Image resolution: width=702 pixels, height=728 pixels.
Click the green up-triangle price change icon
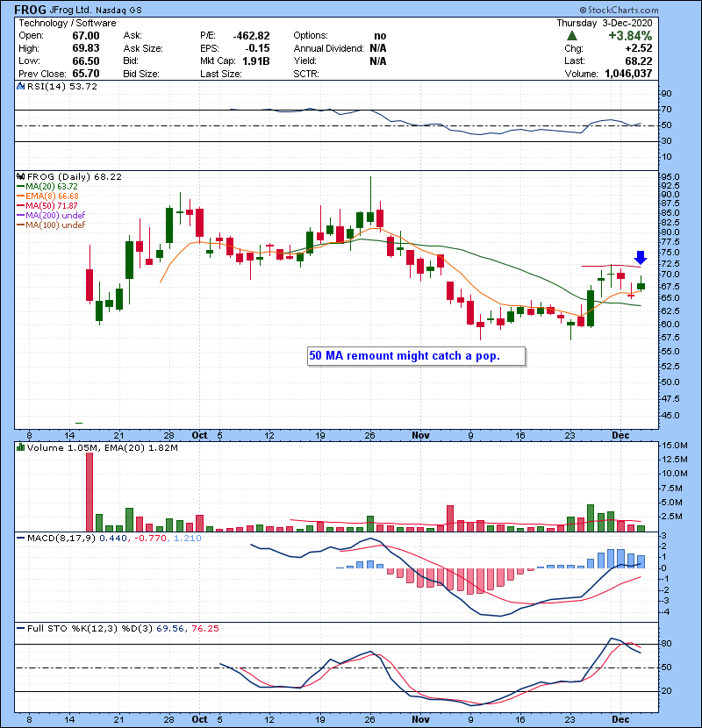click(572, 36)
